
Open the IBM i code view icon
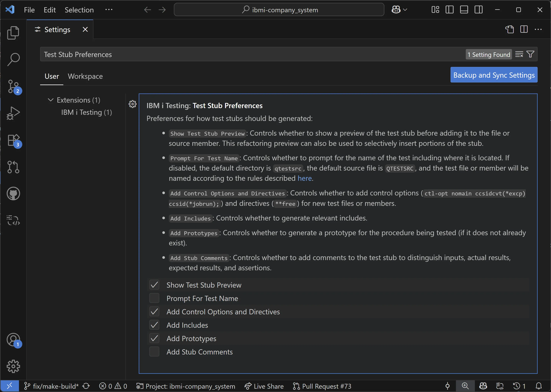coord(13,220)
